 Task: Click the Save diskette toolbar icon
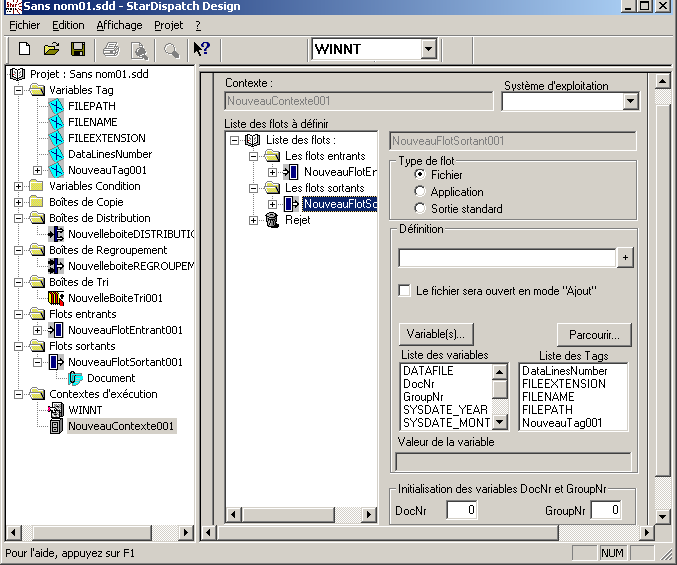point(77,49)
